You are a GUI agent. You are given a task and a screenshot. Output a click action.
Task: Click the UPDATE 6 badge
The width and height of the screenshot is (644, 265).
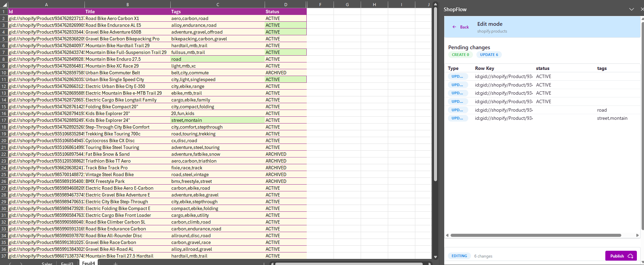tap(489, 55)
